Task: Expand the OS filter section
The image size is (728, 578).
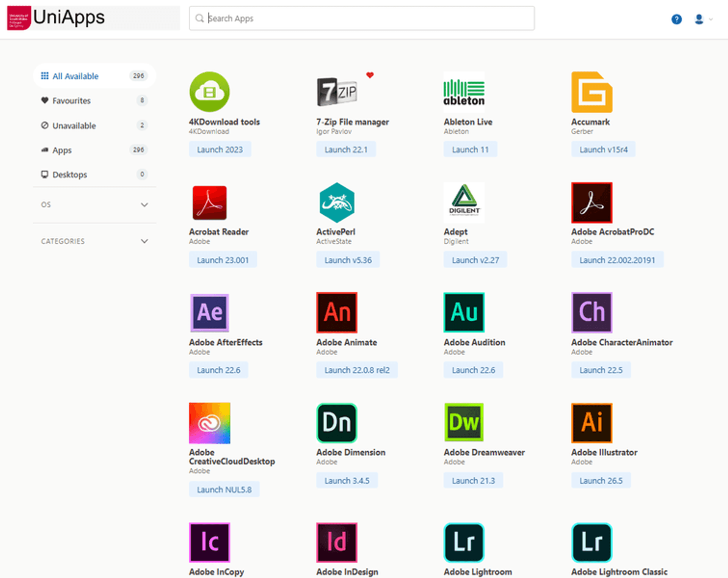Action: pos(94,205)
